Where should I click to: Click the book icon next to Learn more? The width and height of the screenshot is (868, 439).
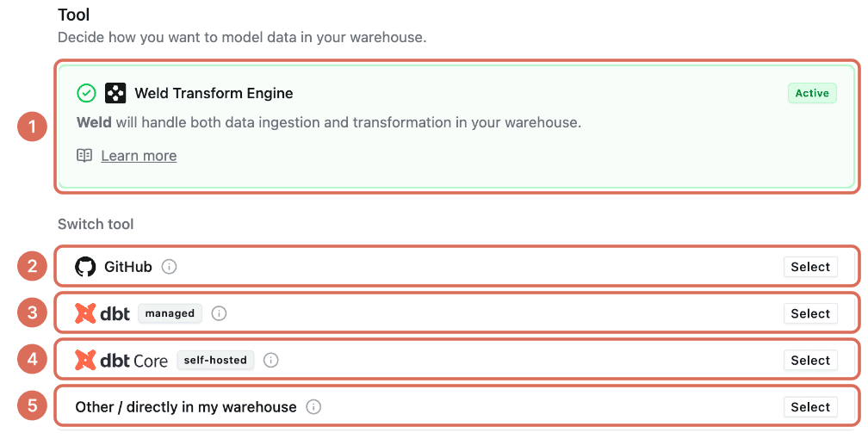coord(84,156)
